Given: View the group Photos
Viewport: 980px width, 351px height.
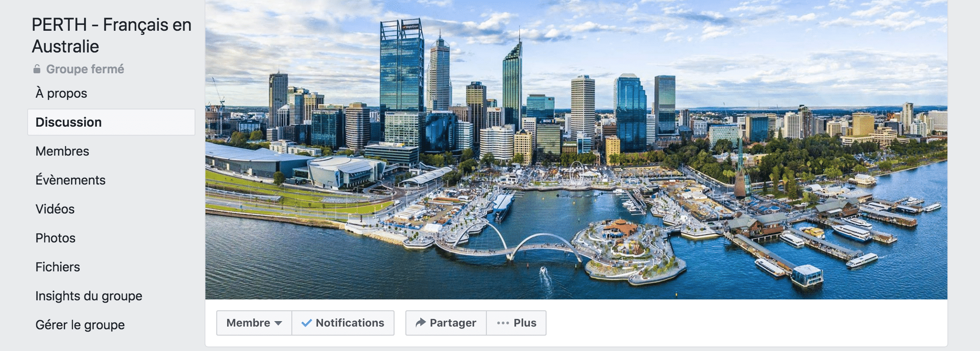Looking at the screenshot, I should coord(56,238).
